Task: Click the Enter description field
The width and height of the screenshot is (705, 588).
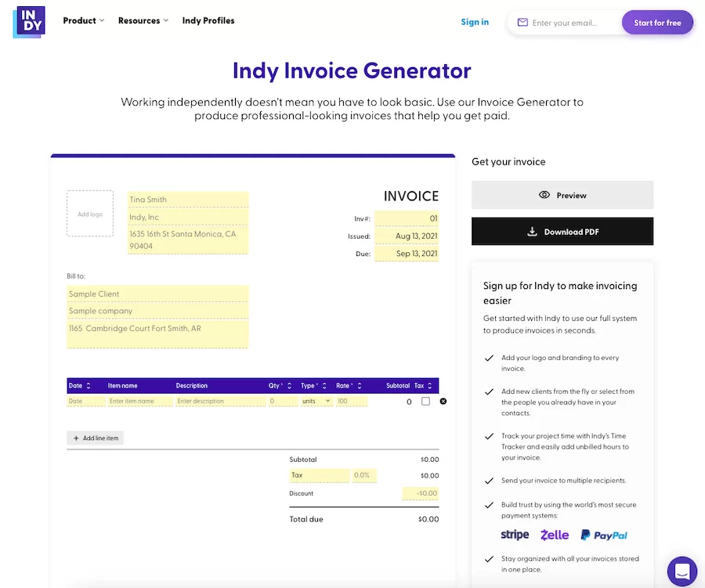Action: point(220,401)
